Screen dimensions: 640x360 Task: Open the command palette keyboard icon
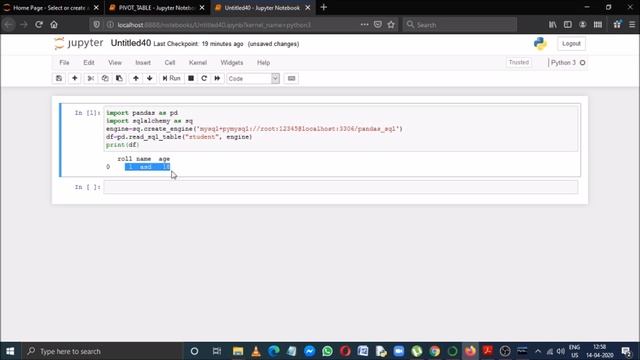pyautogui.click(x=291, y=78)
